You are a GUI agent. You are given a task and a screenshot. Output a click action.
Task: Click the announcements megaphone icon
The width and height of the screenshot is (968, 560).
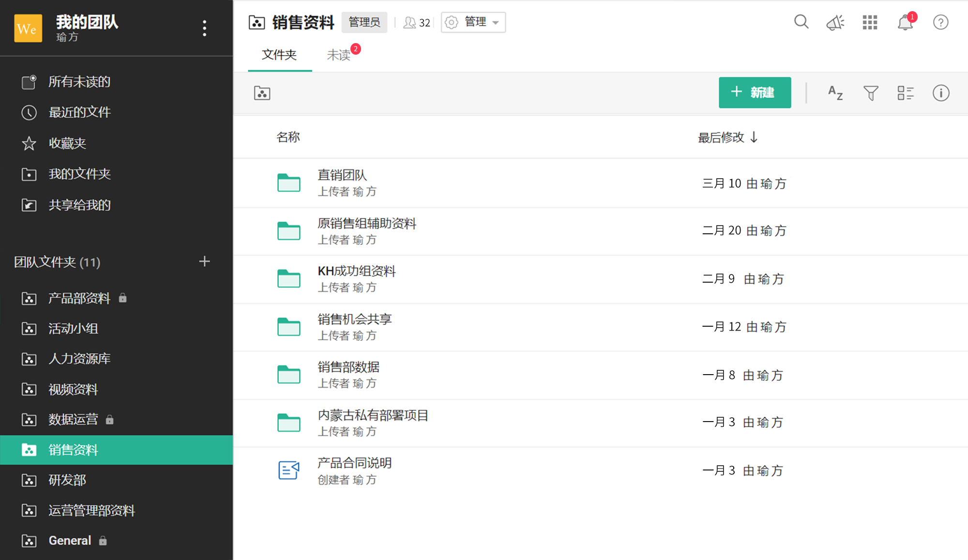tap(835, 22)
